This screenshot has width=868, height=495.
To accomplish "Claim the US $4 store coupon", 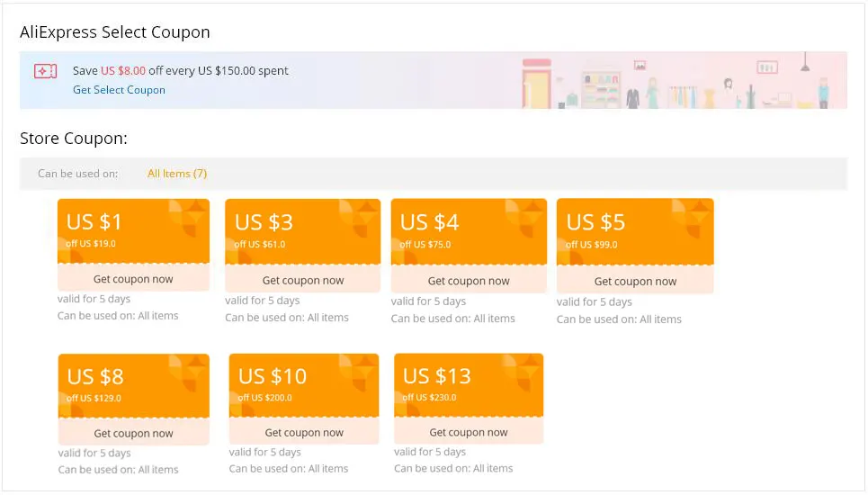I will click(x=469, y=282).
